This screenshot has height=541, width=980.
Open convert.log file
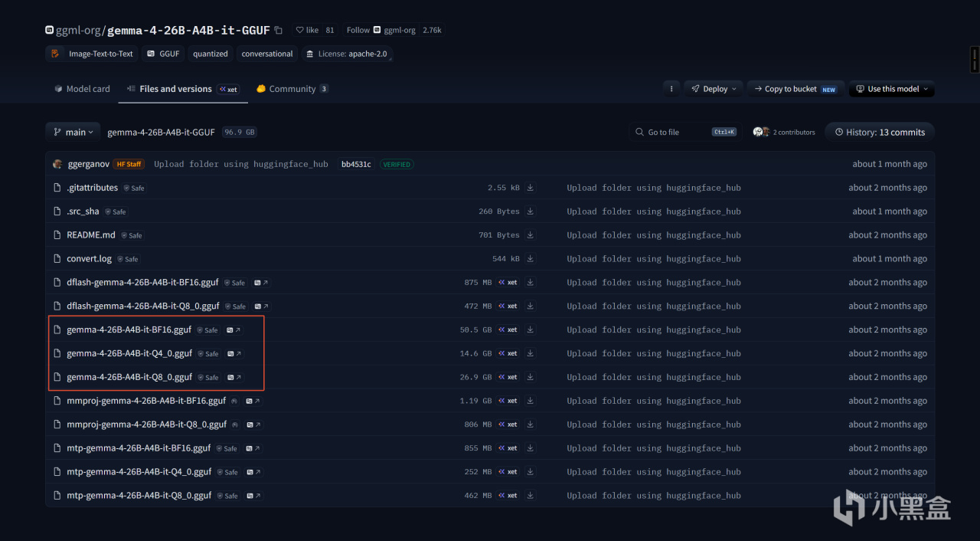tap(89, 259)
